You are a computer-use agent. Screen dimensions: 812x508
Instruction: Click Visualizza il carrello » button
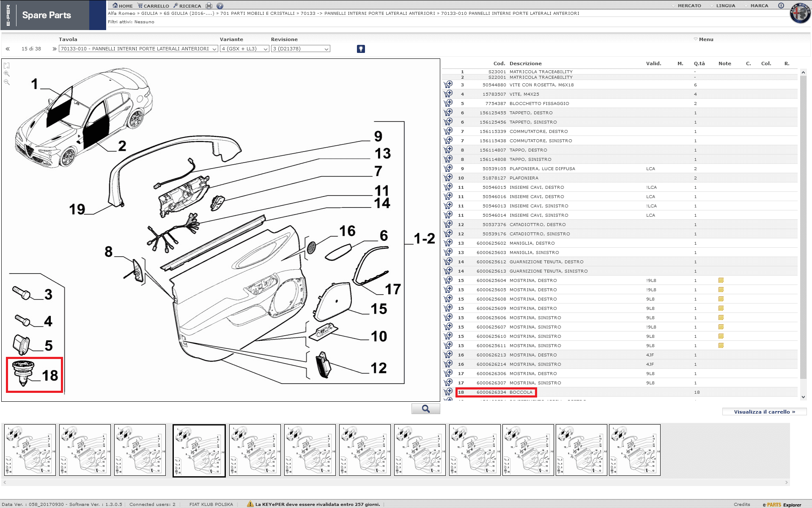pos(765,411)
